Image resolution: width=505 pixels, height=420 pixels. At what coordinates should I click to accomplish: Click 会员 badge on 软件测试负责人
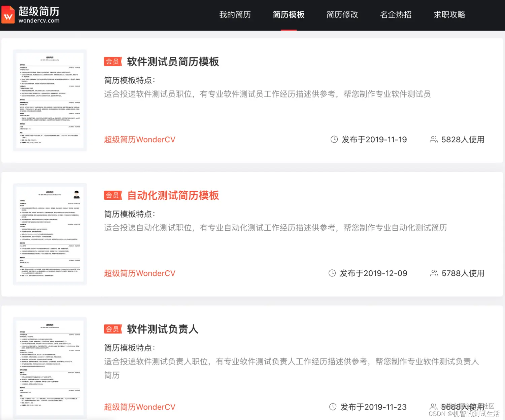tap(112, 329)
